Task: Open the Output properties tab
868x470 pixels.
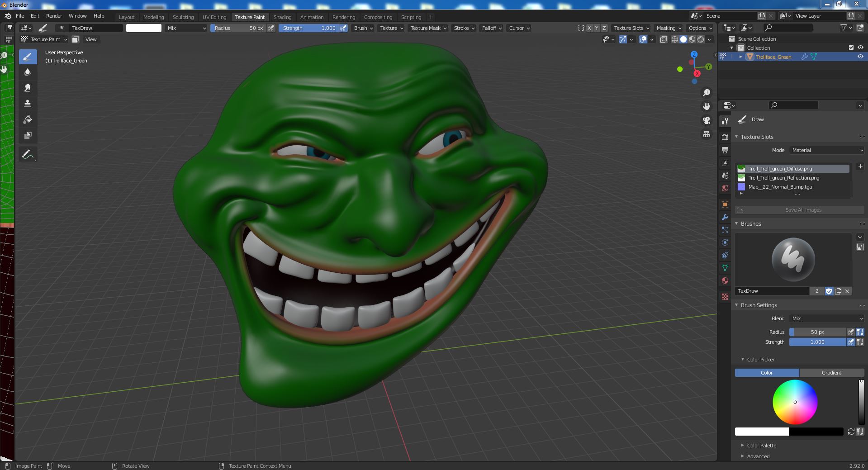Action: coord(725,150)
